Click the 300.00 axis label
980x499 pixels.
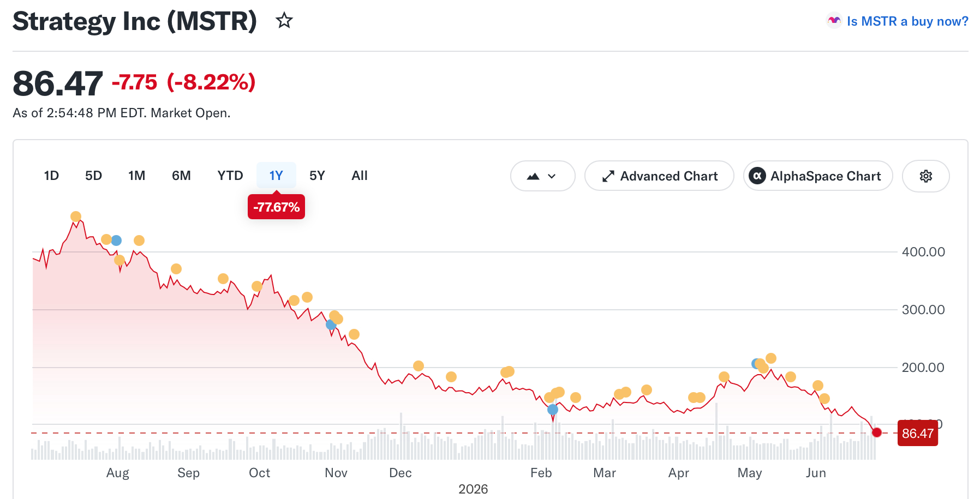point(923,310)
